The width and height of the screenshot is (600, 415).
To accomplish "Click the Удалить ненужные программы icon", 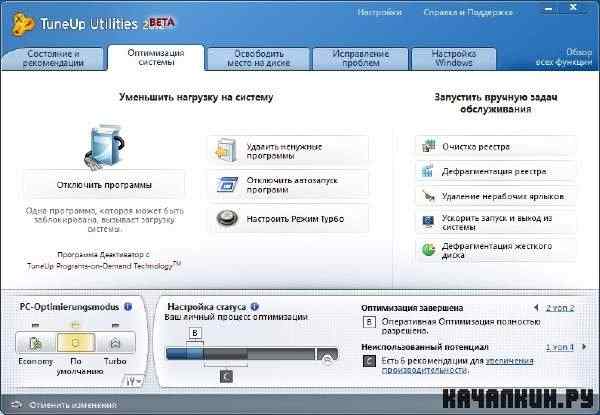I will (226, 150).
